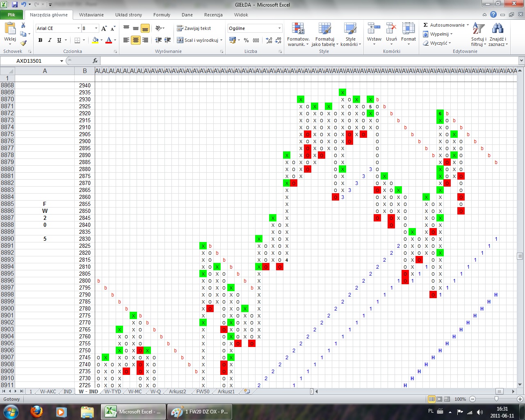525x420 pixels.
Task: Enable Zawijaj tekst wrap text
Action: pos(194,28)
